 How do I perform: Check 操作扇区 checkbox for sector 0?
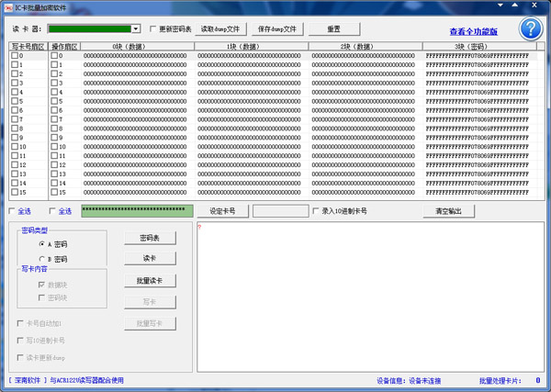click(54, 55)
